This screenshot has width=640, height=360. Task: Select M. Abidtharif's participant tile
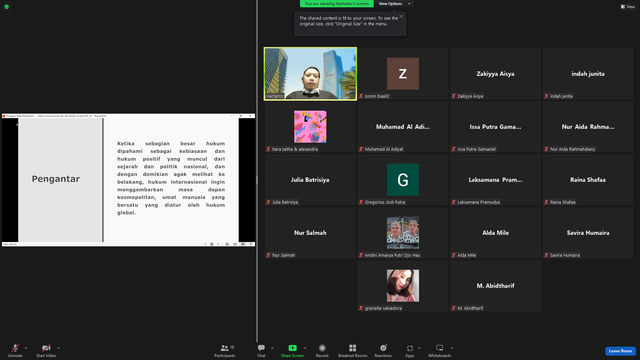(495, 286)
